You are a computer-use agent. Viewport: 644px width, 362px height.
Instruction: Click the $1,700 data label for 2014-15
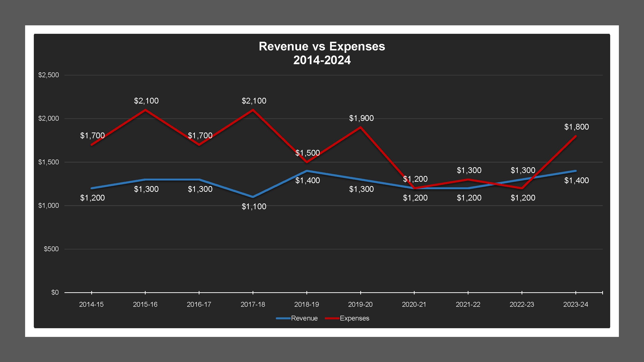[x=92, y=136]
